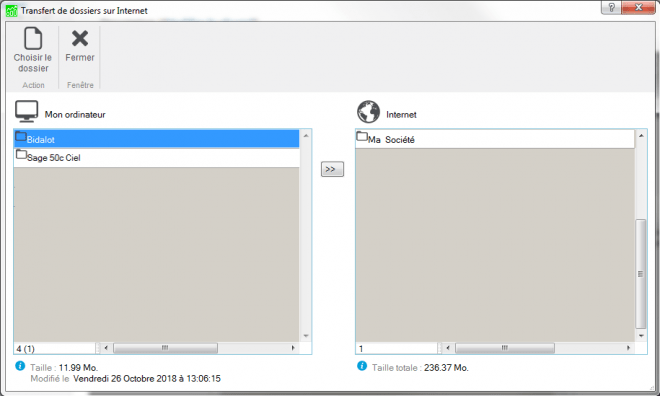Click the Fermer X icon in ribbon
Image resolution: width=660 pixels, height=396 pixels.
point(80,38)
